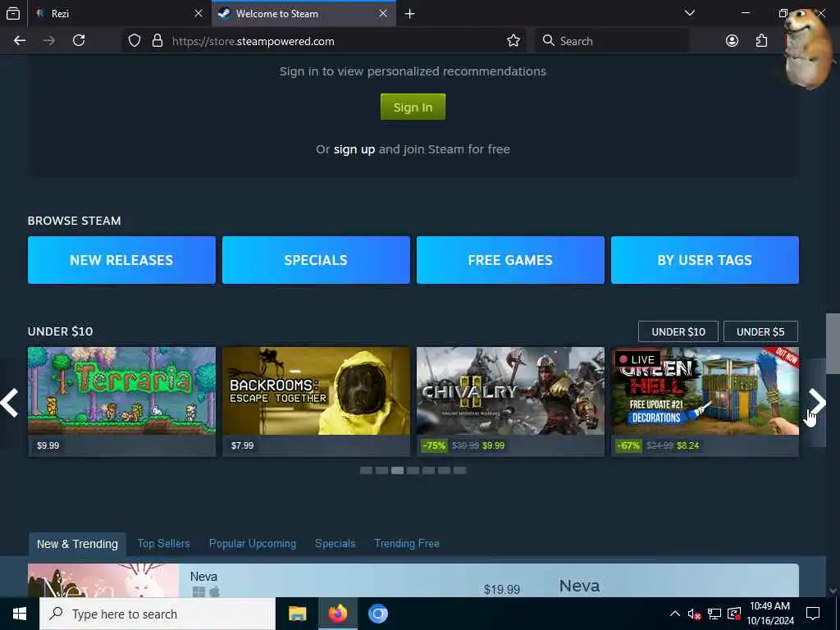
Task: Go to previous carousel page arrow
Action: click(x=10, y=403)
